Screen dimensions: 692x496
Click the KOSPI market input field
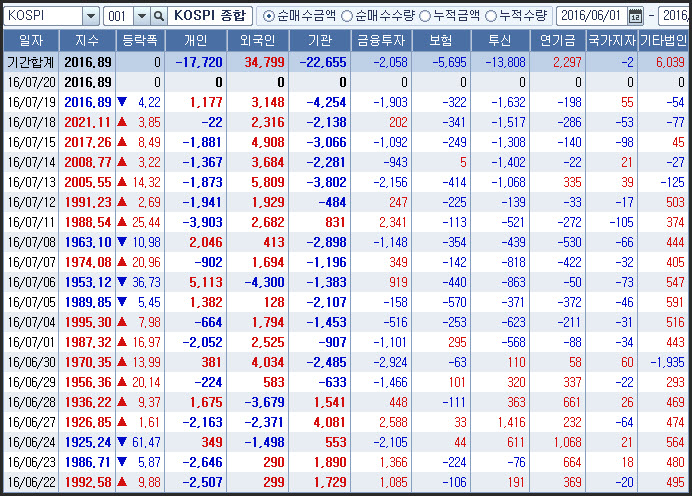click(x=43, y=16)
